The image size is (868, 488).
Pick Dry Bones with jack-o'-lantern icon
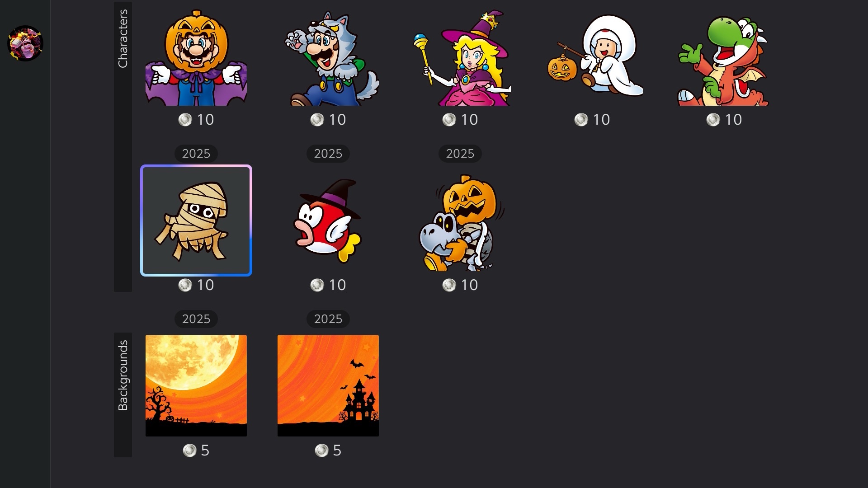(462, 223)
